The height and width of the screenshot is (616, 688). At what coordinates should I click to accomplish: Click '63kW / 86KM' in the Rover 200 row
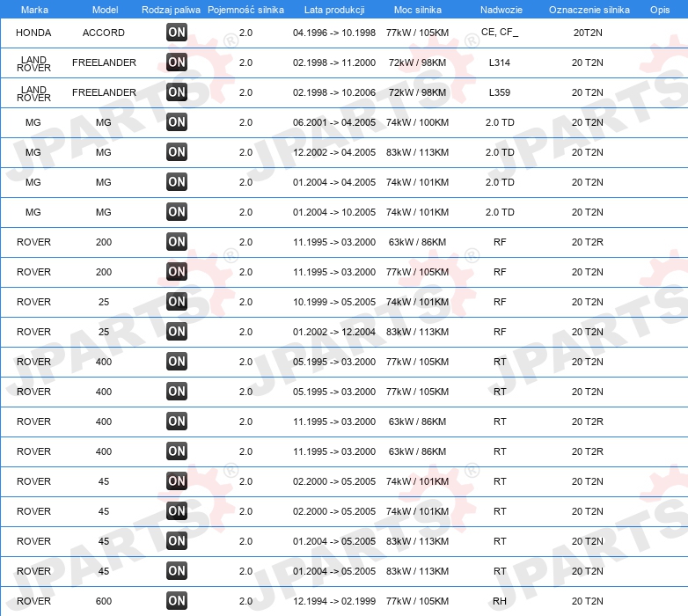pyautogui.click(x=417, y=242)
